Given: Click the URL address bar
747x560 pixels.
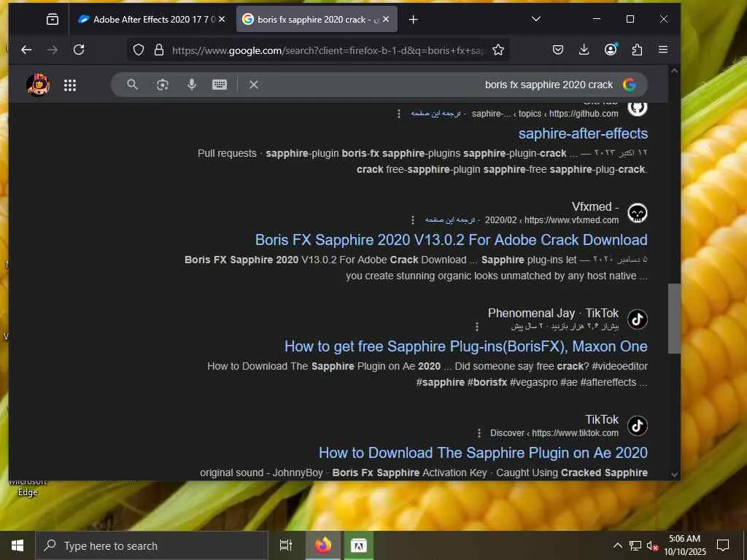Looking at the screenshot, I should [x=328, y=50].
